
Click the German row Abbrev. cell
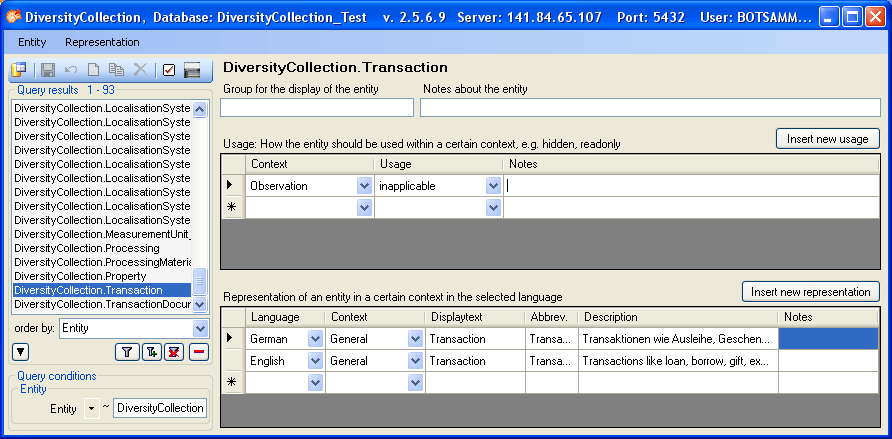tap(552, 339)
